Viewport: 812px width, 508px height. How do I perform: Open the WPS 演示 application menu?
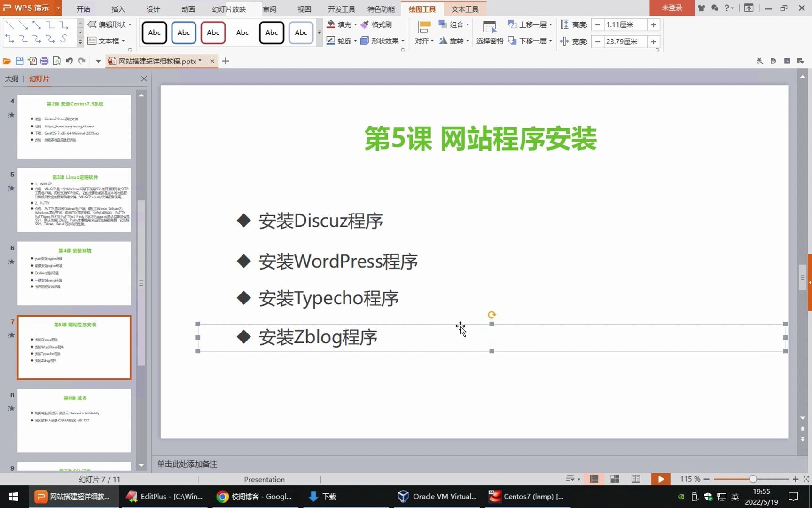tap(31, 8)
